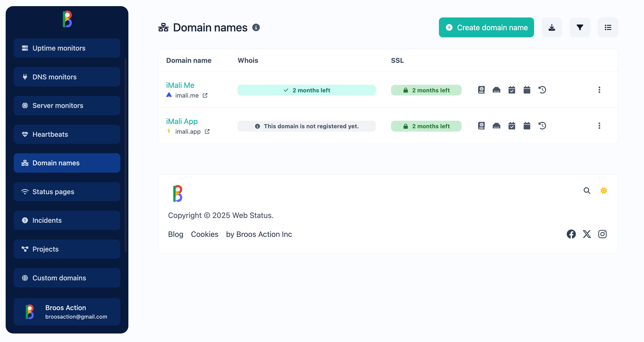Open the list view options button
Image resolution: width=644 pixels, height=342 pixels.
click(608, 27)
